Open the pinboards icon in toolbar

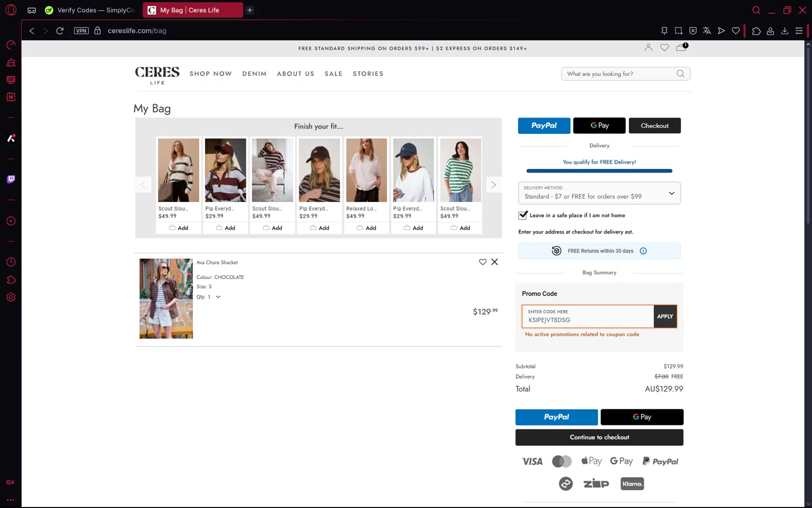coord(664,31)
